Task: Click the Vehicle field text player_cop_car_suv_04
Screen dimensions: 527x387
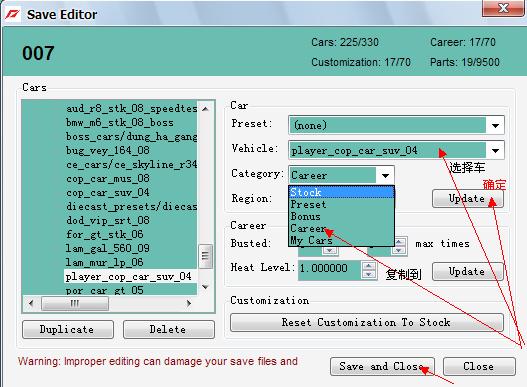Action: 354,151
